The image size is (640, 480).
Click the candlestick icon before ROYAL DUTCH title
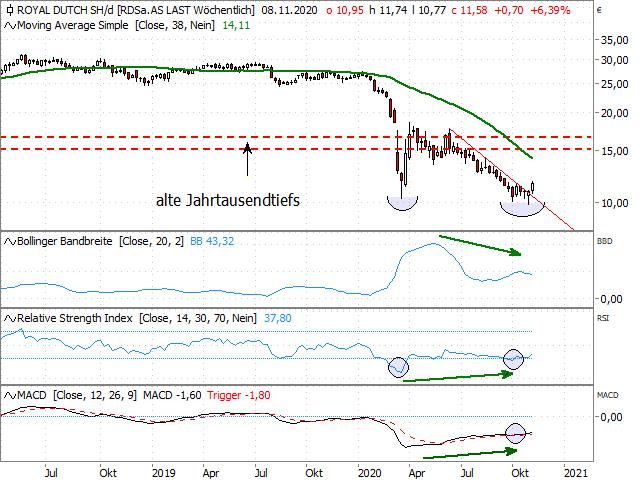click(9, 9)
